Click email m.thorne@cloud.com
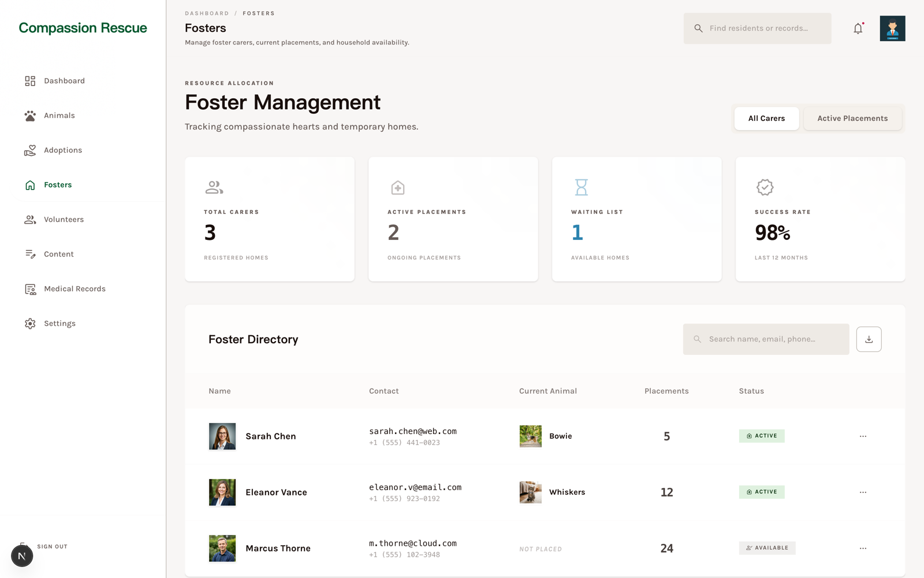924x578 pixels. coord(413,543)
